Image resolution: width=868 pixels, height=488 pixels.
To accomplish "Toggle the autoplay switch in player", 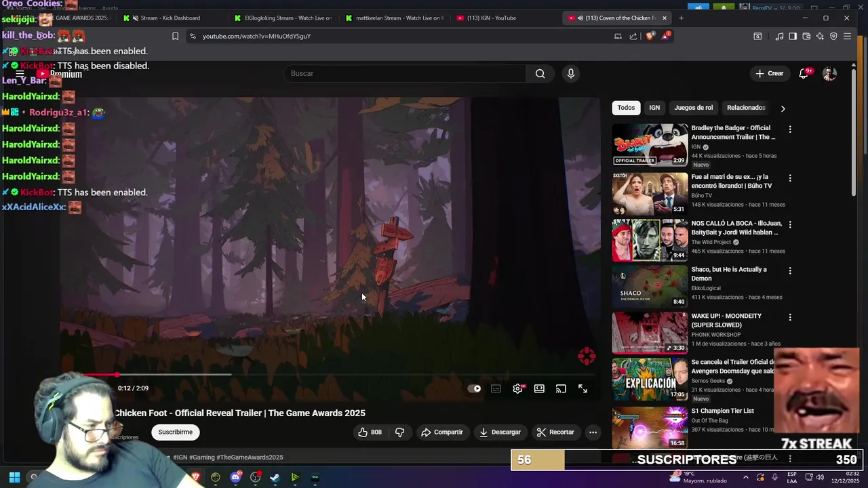I will [x=475, y=388].
